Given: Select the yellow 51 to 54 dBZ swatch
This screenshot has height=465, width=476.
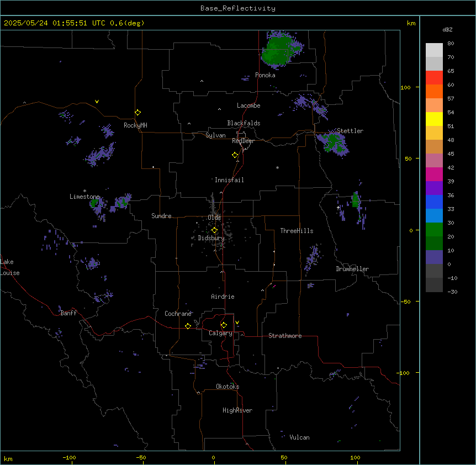Looking at the screenshot, I should point(434,119).
